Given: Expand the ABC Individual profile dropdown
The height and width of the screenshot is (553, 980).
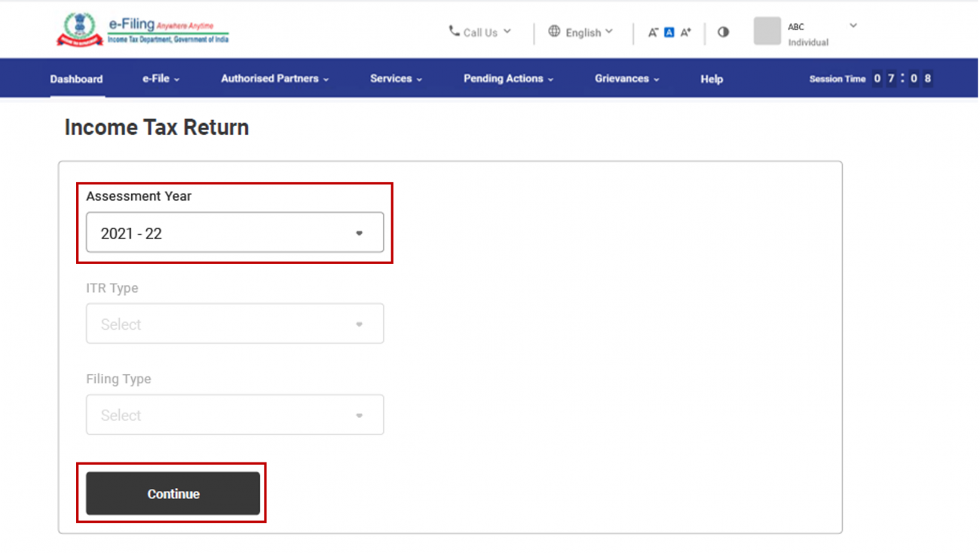Looking at the screenshot, I should pyautogui.click(x=852, y=25).
